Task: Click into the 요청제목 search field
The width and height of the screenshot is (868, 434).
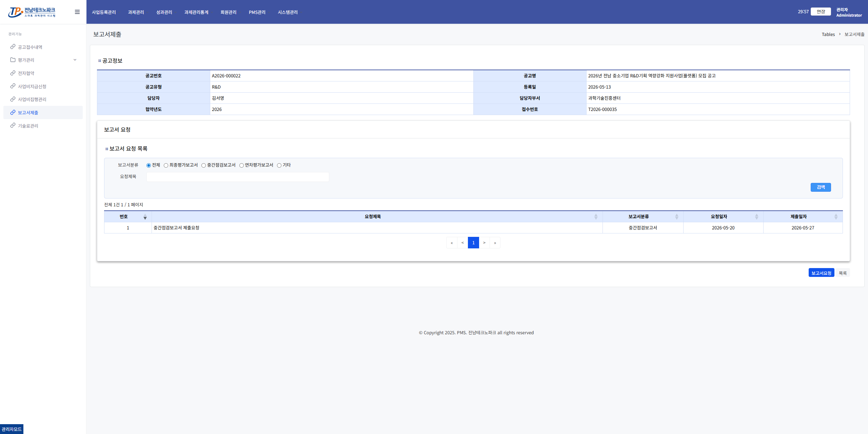Action: (x=238, y=177)
